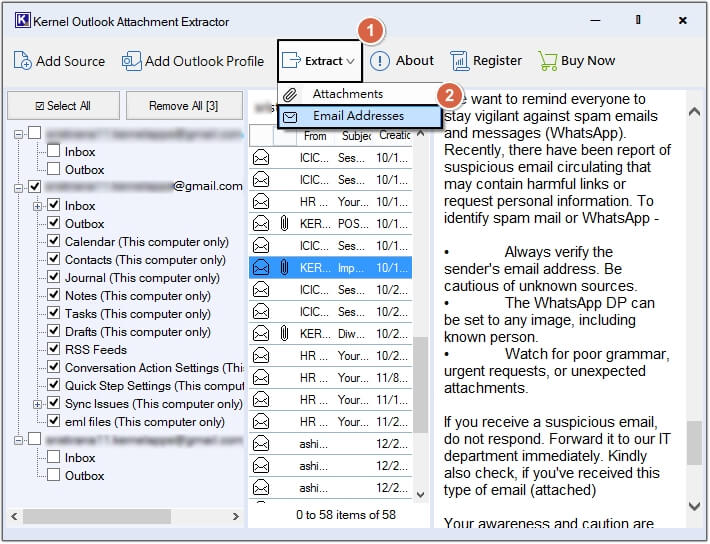Viewport: 710px width, 544px height.
Task: Uncheck Tasks (This computer only)
Action: [53, 313]
